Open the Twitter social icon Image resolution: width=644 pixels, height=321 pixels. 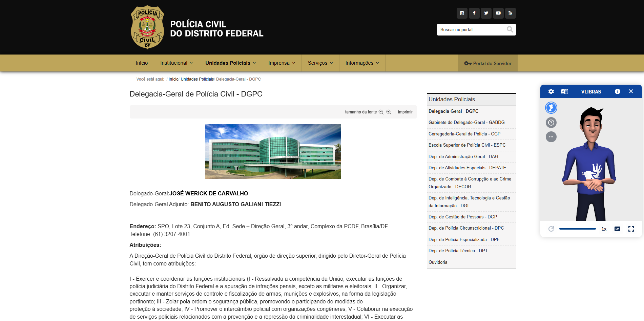(x=486, y=13)
